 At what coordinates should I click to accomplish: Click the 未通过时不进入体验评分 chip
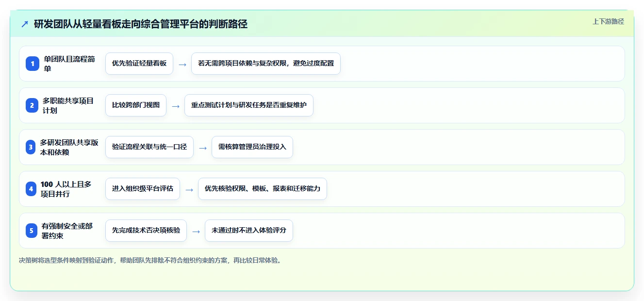coord(249,231)
